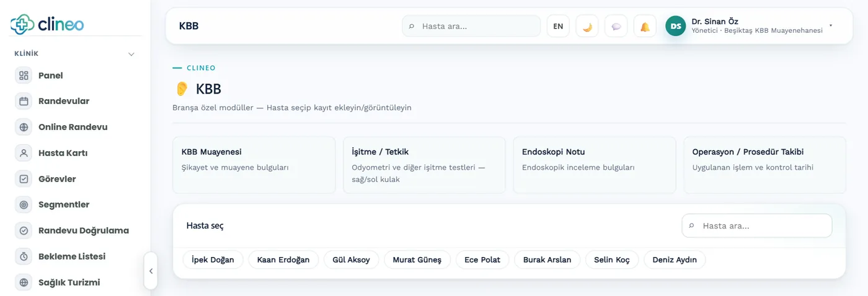
Task: Click the search icon in Hasta seç field
Action: [692, 226]
